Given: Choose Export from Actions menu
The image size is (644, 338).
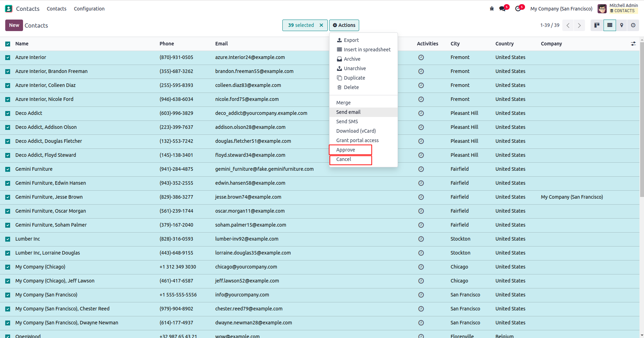Looking at the screenshot, I should [363, 40].
